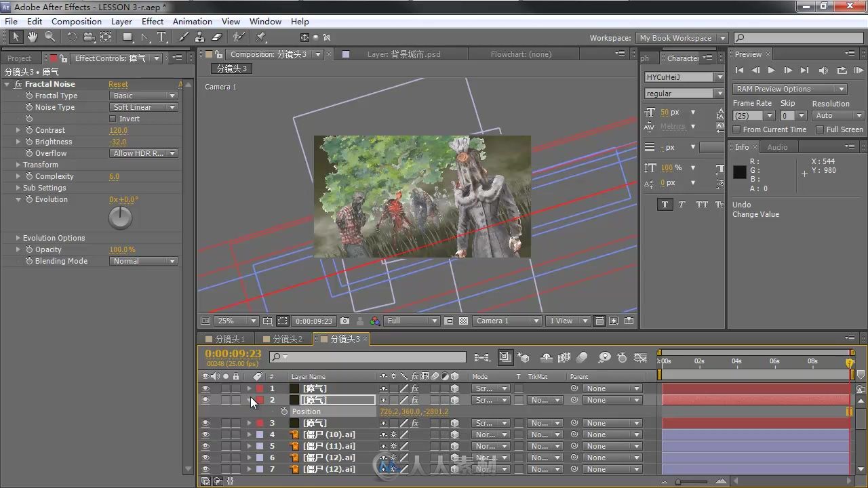The image size is (868, 488).
Task: Open the Composition menu
Action: [x=76, y=22]
